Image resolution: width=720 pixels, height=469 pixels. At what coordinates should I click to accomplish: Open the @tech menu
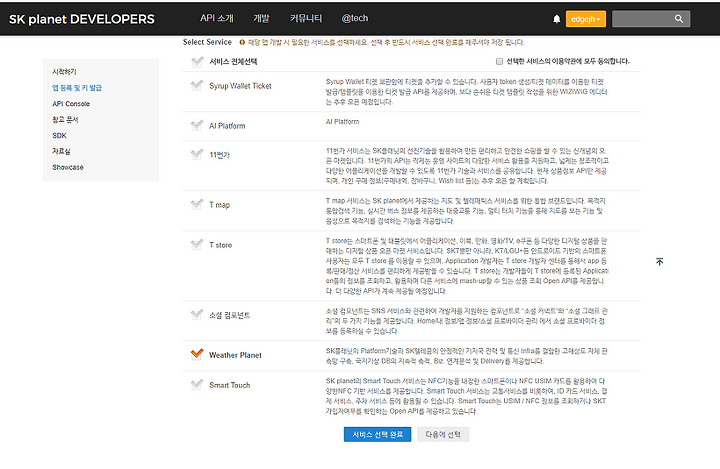pyautogui.click(x=354, y=18)
